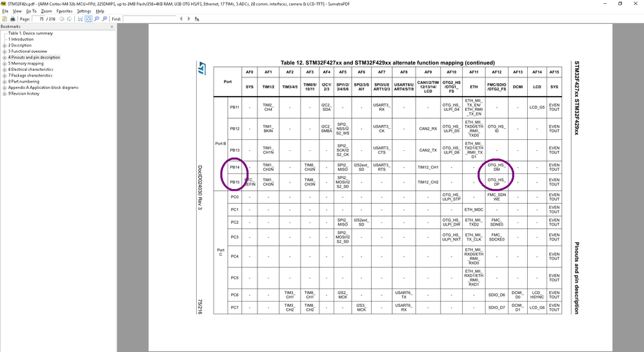
Task: Select 7 Package characteristics bookmark label
Action: 30,75
